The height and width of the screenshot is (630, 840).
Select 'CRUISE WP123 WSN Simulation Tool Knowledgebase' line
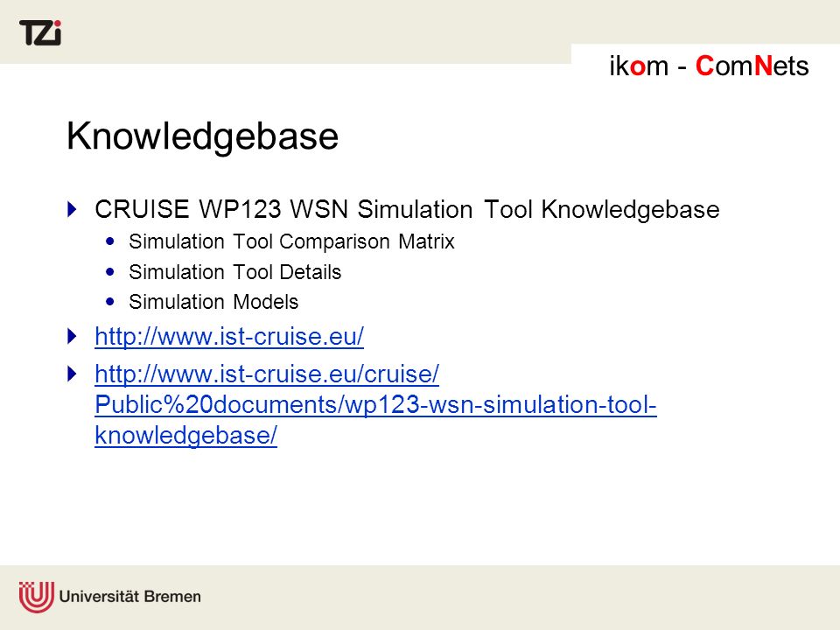[407, 209]
